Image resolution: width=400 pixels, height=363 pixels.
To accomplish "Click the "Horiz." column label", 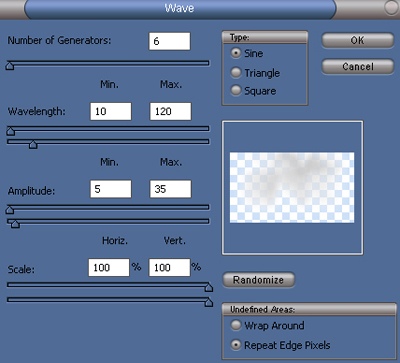I will [115, 241].
